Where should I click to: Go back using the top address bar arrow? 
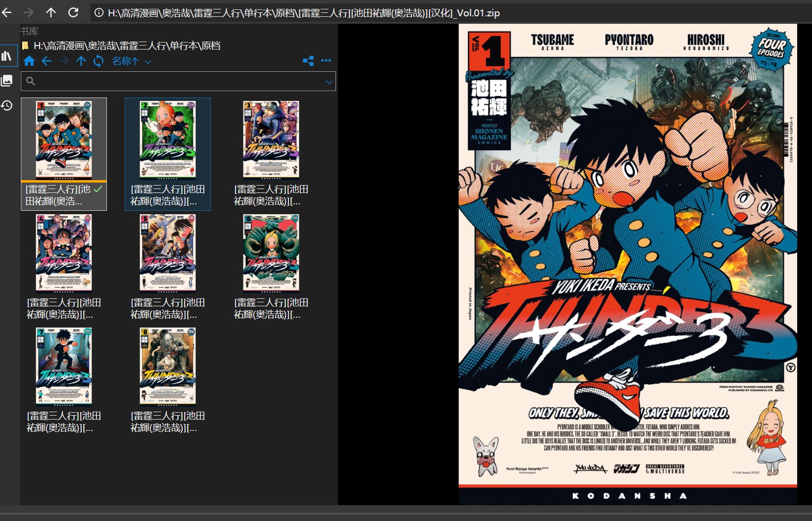coord(7,12)
